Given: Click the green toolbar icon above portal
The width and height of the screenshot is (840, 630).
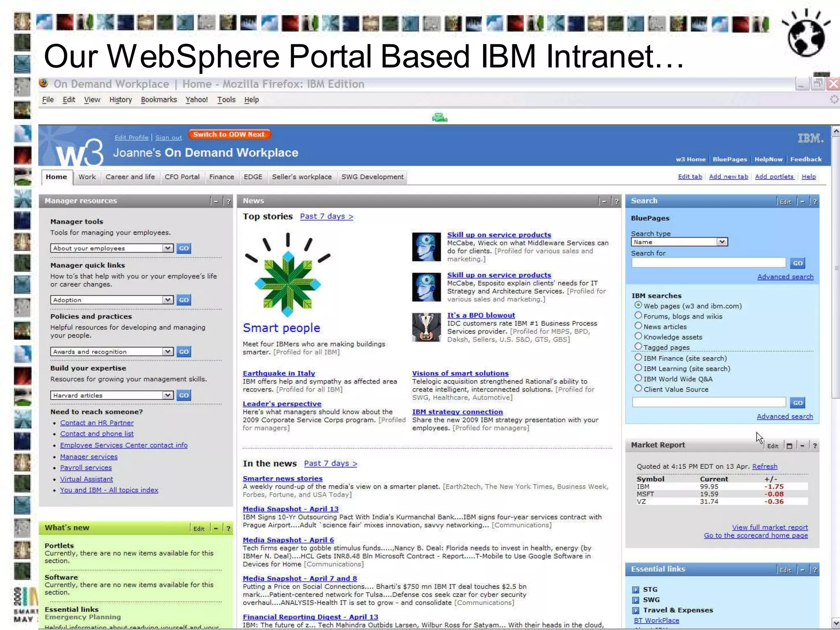Looking at the screenshot, I should 440,118.
